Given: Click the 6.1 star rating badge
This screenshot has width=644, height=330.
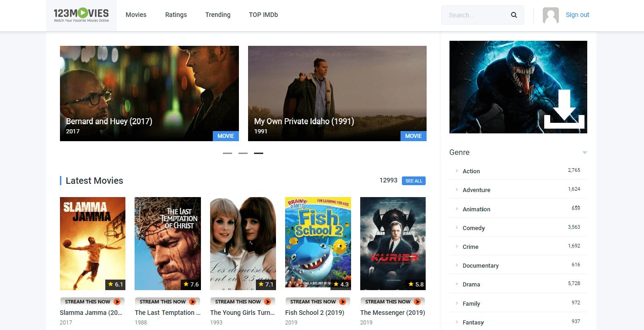Looking at the screenshot, I should point(115,285).
